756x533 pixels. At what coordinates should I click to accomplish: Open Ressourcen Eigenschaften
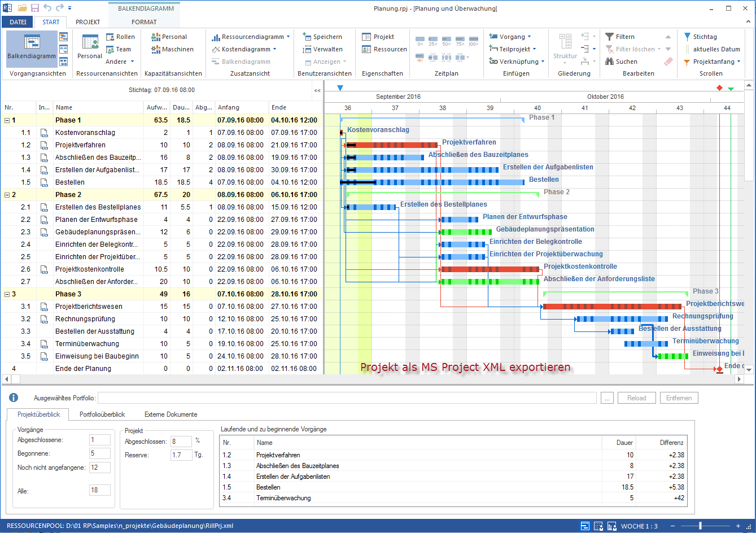pyautogui.click(x=384, y=49)
